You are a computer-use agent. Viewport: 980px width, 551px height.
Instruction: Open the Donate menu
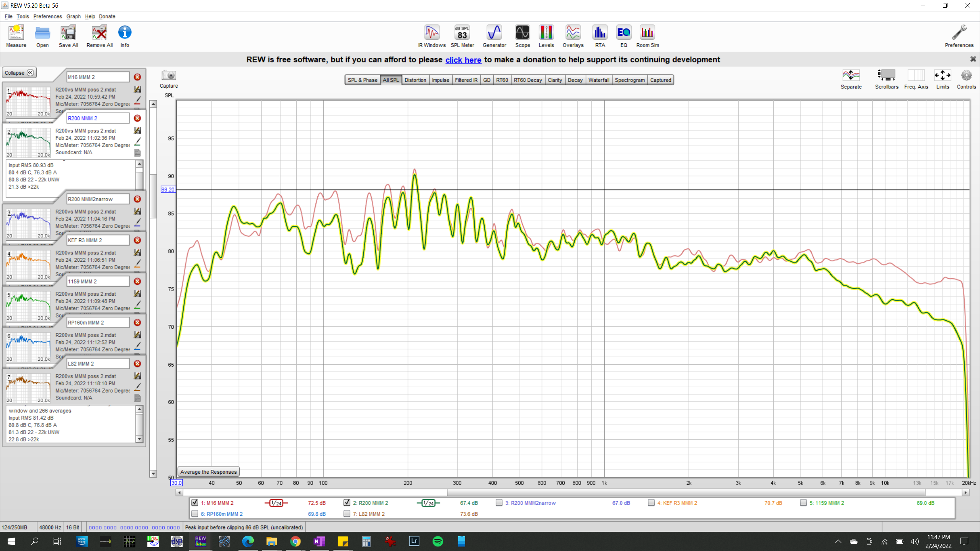pos(107,16)
